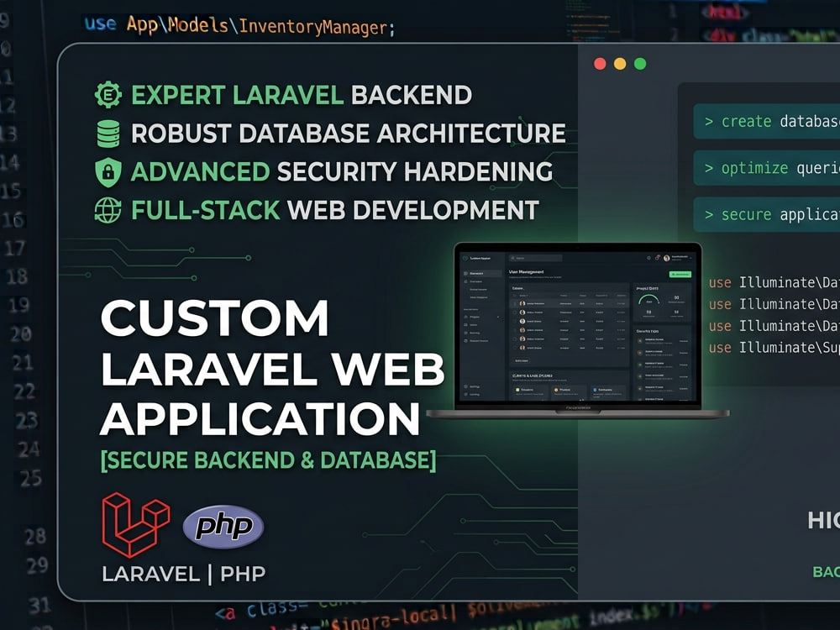840x630 pixels.
Task: Click the globe icon beside Full-Stack
Action: tap(108, 210)
